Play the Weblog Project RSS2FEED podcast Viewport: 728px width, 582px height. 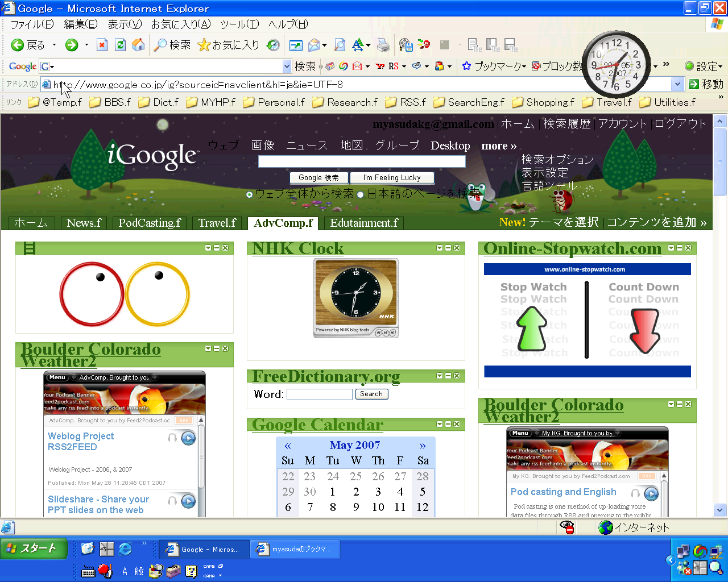click(188, 438)
